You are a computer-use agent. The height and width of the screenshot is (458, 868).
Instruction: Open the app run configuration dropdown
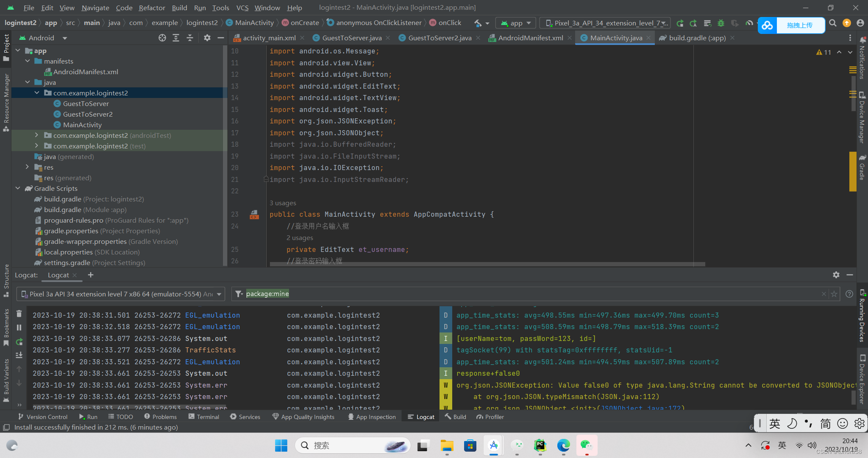pyautogui.click(x=516, y=23)
